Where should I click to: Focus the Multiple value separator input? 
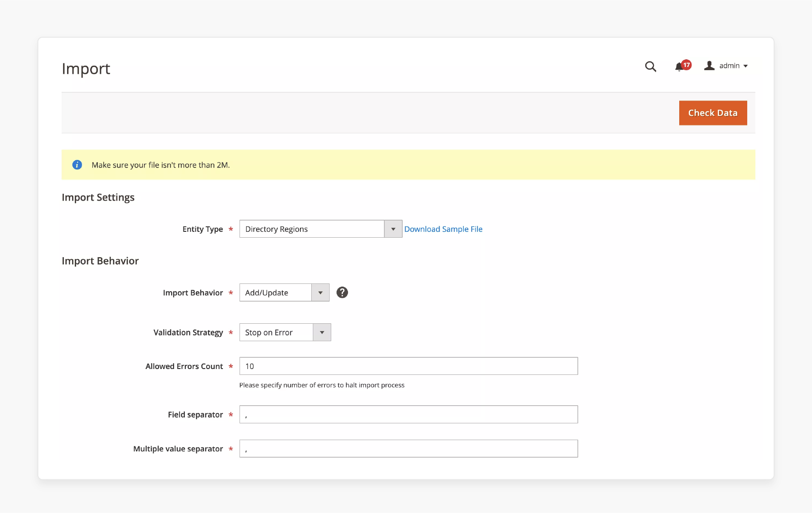point(408,448)
